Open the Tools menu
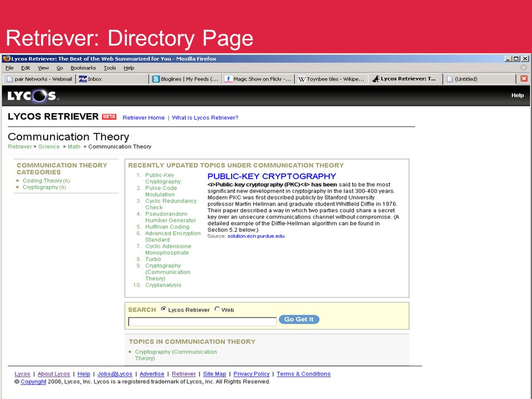Image resolution: width=532 pixels, height=399 pixels. (x=110, y=68)
